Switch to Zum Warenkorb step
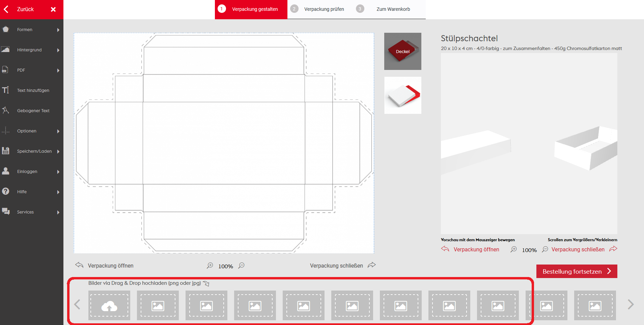 pyautogui.click(x=393, y=9)
